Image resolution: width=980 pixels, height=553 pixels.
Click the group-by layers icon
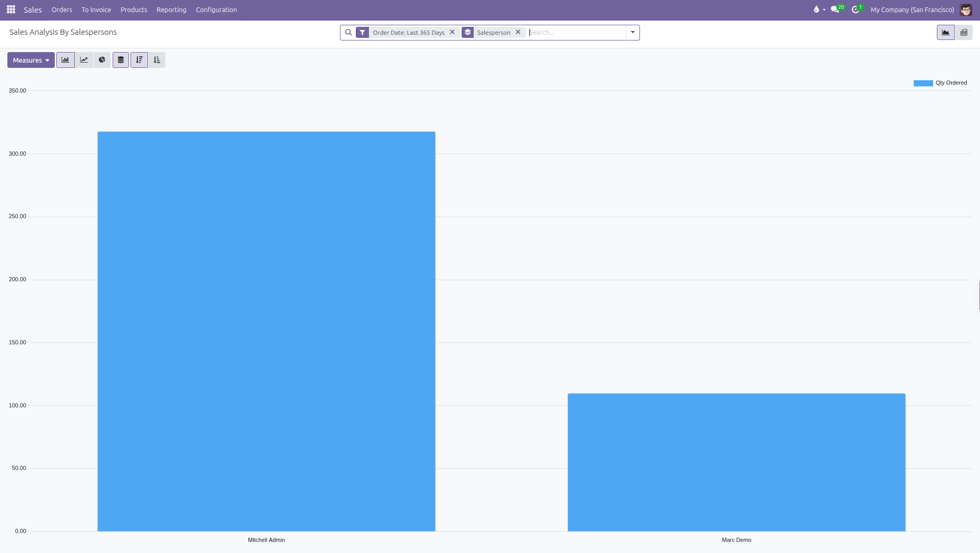(468, 33)
